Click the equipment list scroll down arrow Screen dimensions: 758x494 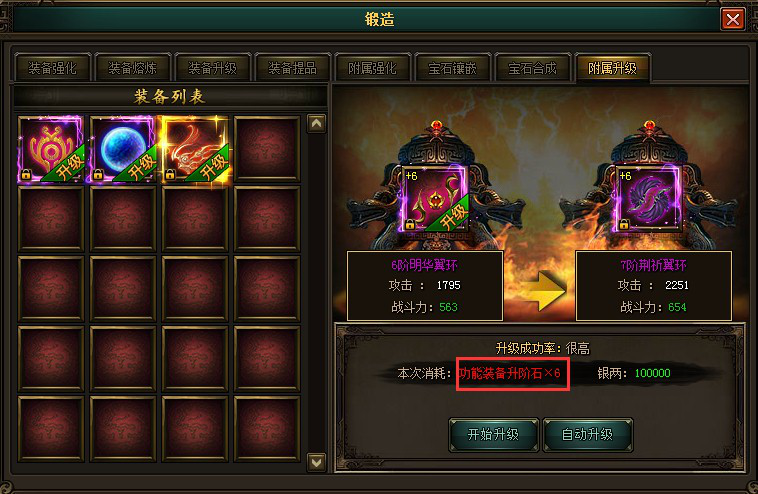coord(316,463)
